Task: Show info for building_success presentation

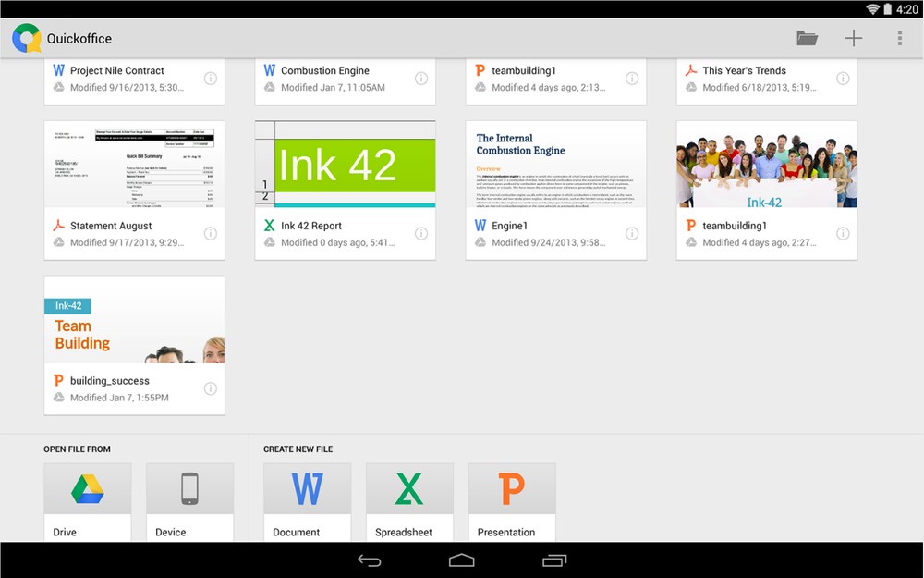Action: (x=211, y=388)
